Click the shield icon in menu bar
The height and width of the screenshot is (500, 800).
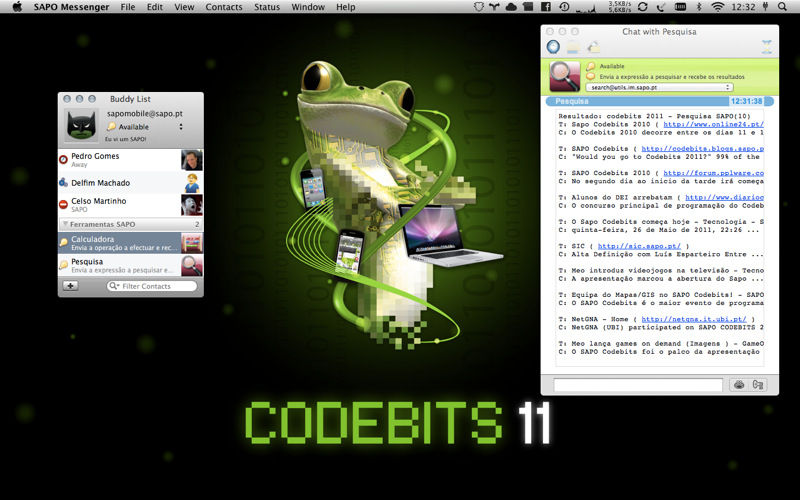point(478,7)
